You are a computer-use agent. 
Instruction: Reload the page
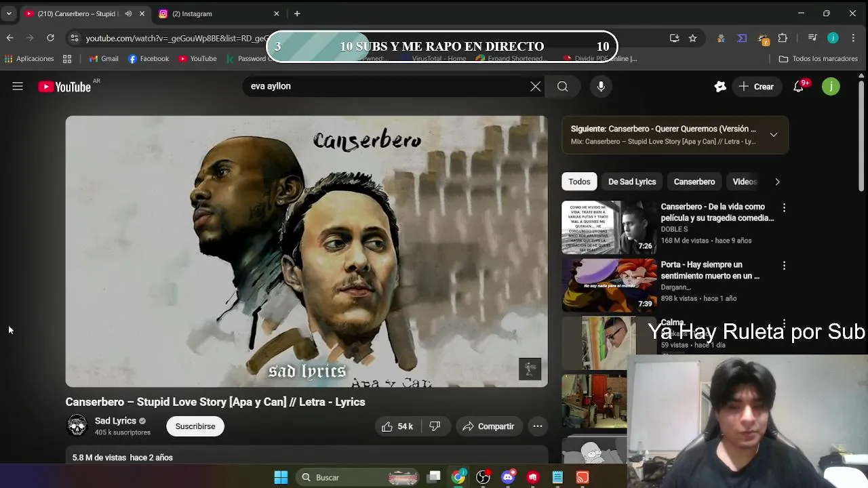(x=50, y=38)
